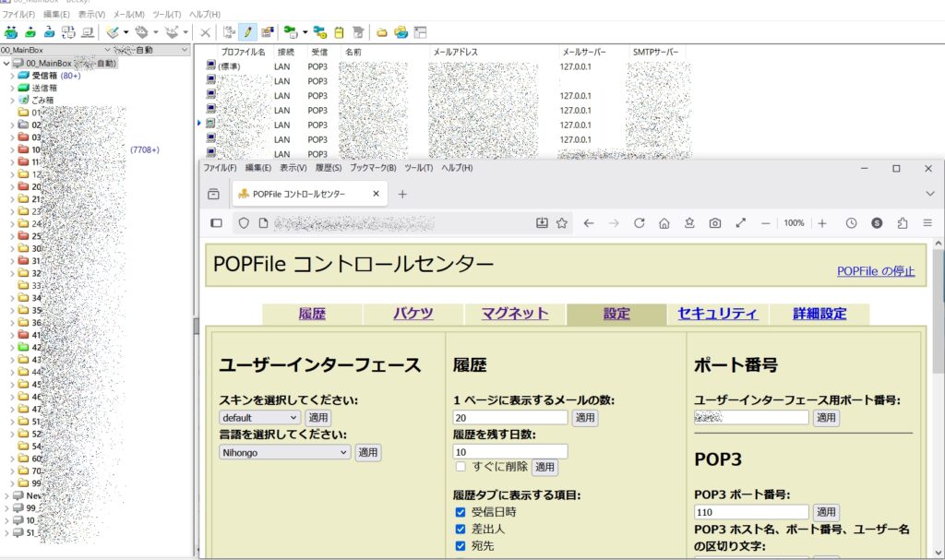This screenshot has width=945, height=560.
Task: Open the browser hamburger menu
Action: click(x=927, y=223)
